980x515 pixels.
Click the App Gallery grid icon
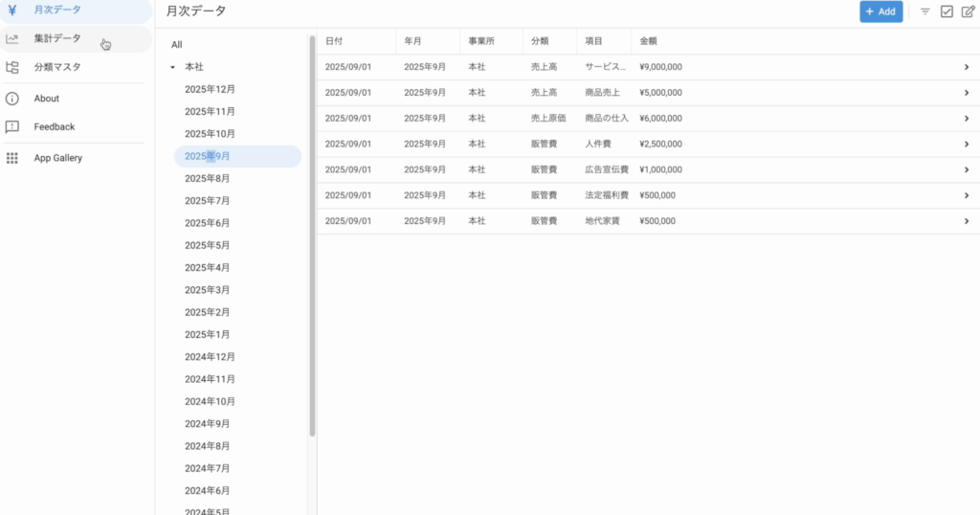click(x=12, y=158)
